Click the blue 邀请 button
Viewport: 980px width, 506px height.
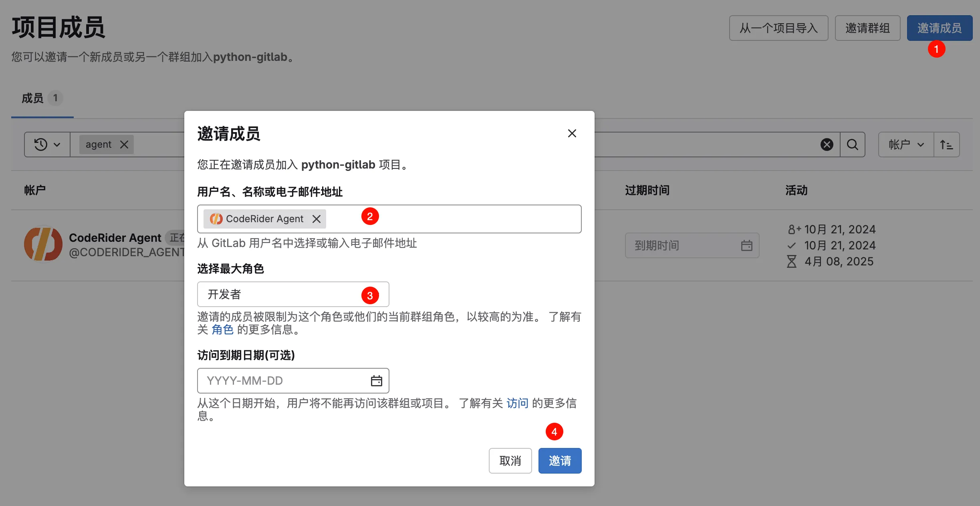pos(559,461)
